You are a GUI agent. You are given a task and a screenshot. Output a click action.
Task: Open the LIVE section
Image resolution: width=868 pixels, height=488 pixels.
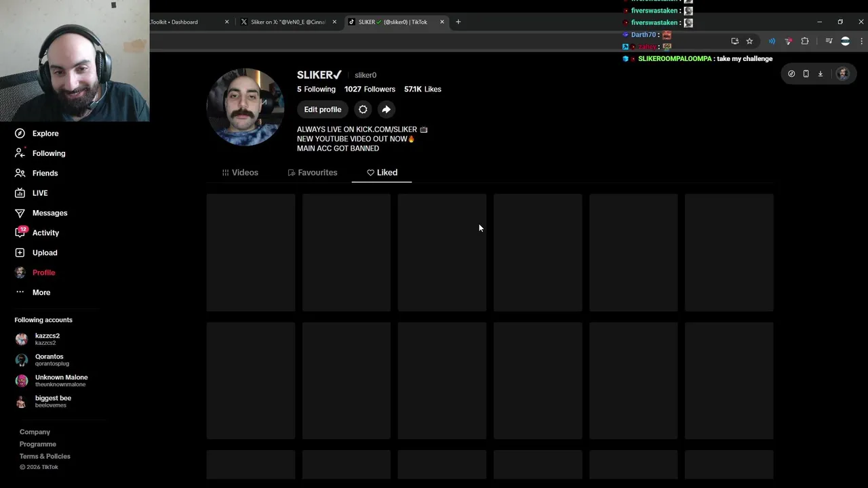tap(32, 193)
